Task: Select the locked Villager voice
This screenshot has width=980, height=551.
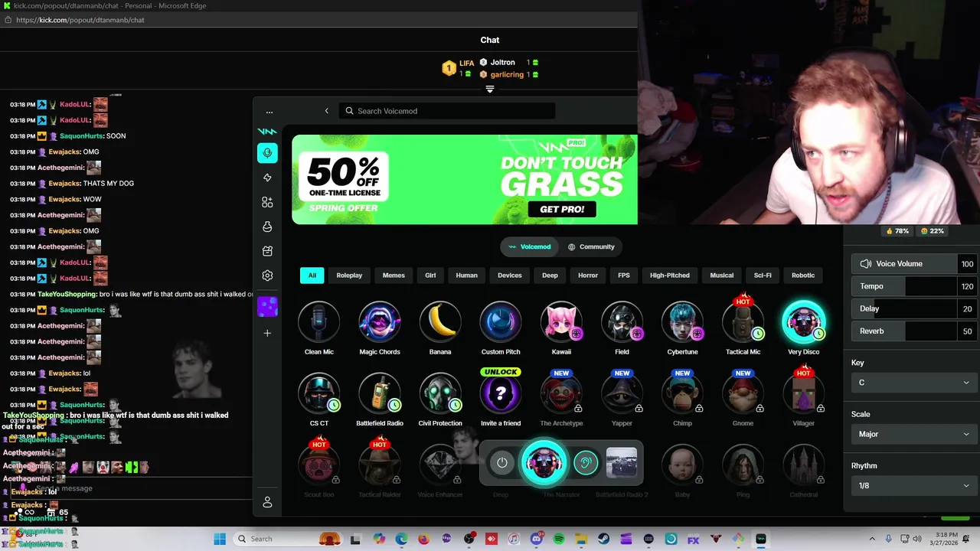Action: [803, 393]
